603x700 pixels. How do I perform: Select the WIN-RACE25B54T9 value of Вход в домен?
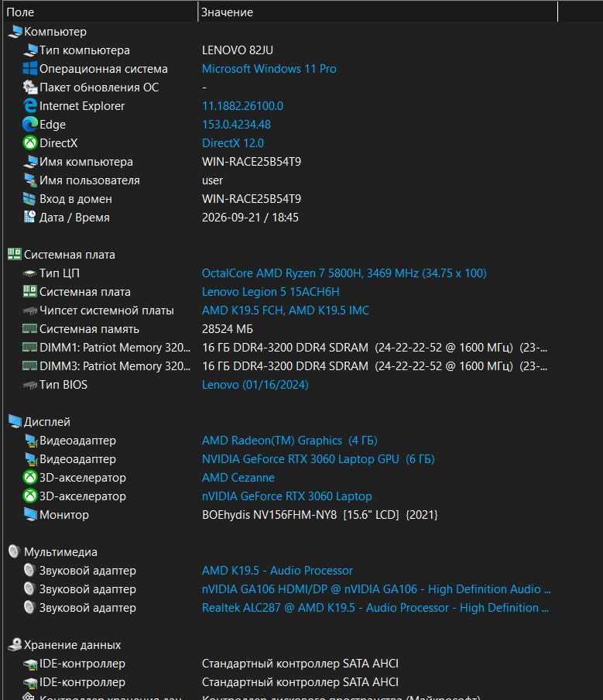tap(252, 199)
